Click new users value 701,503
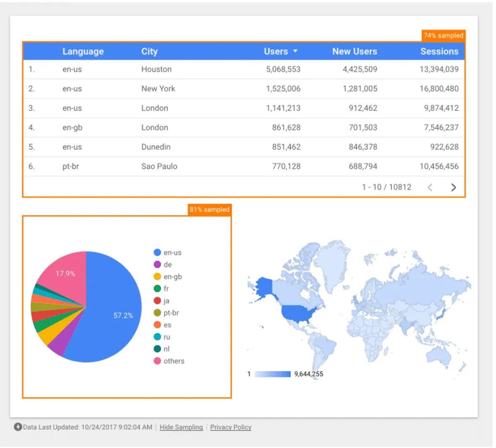The height and width of the screenshot is (448, 496). [363, 127]
